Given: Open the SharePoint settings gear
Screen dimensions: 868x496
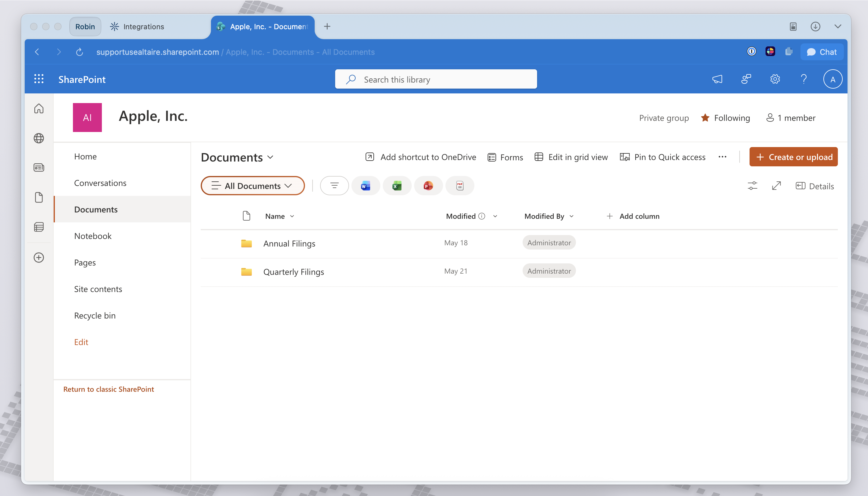Looking at the screenshot, I should click(x=775, y=79).
